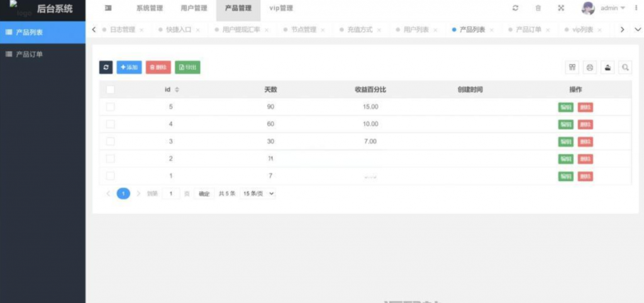Click the 收益百分比 column header
Image resolution: width=644 pixels, height=303 pixels.
click(370, 89)
